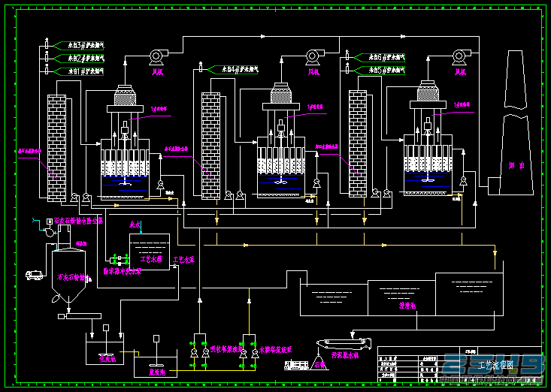The height and width of the screenshot is (392, 551).
Task: Click the 来水 inlet label above tank
Action: pos(135,224)
